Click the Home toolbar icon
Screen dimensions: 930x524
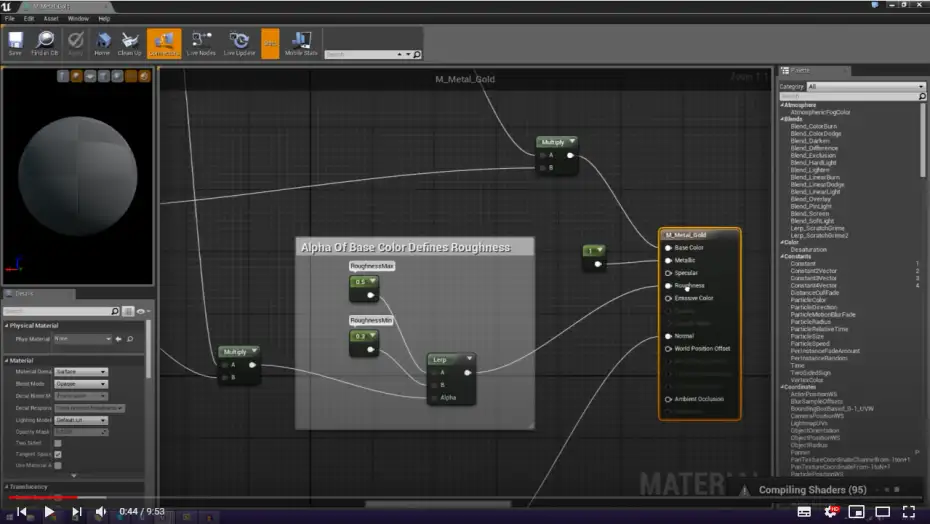click(x=103, y=44)
